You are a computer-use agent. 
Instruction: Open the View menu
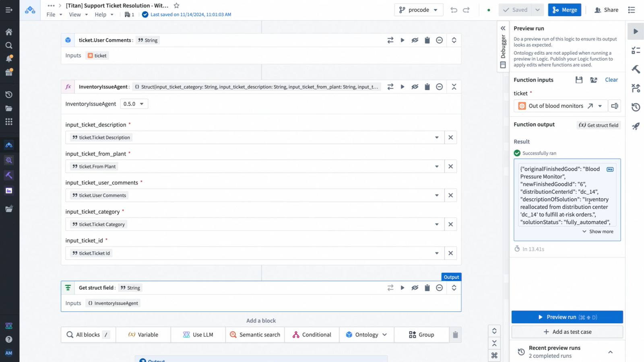[x=78, y=14]
